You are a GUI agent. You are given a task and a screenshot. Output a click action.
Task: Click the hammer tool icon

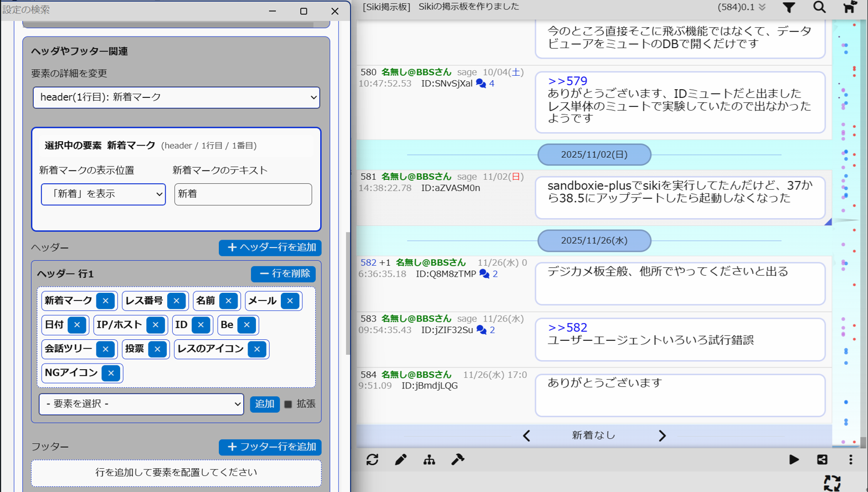(x=458, y=460)
